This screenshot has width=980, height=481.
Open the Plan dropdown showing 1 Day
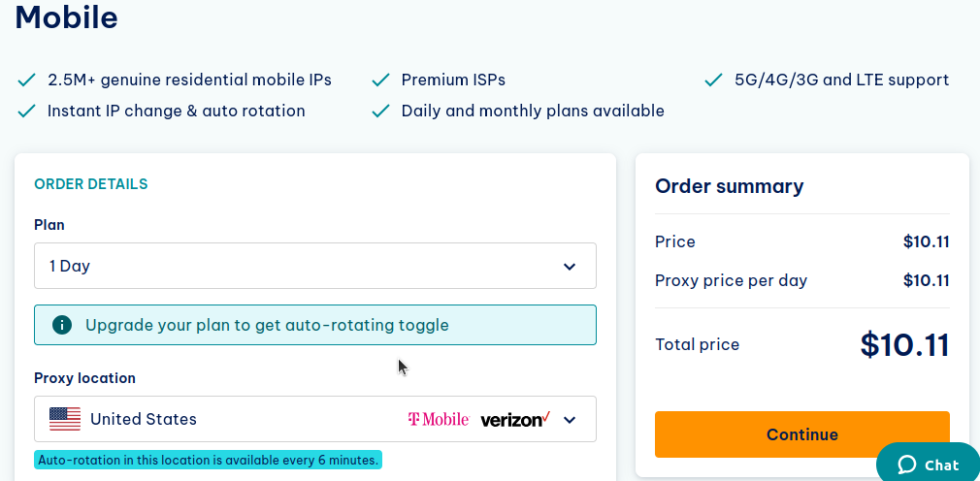click(314, 266)
